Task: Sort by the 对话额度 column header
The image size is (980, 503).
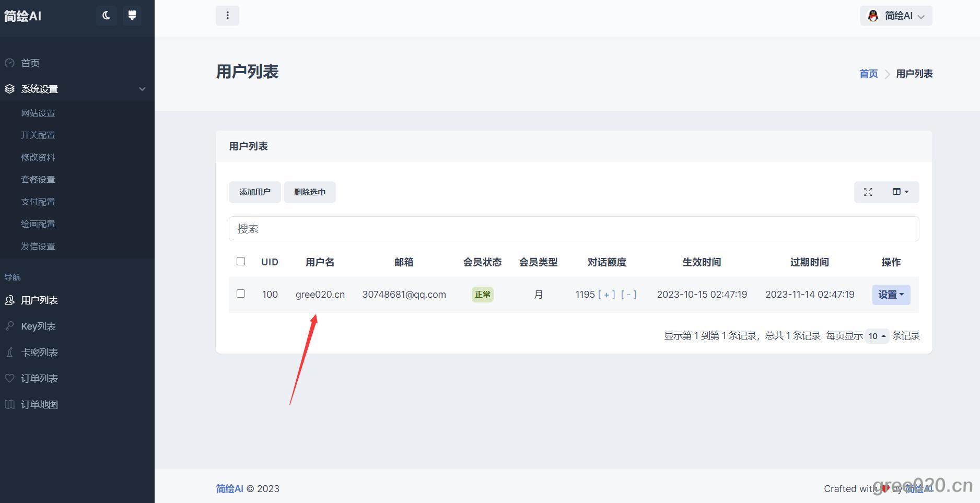Action: tap(606, 262)
